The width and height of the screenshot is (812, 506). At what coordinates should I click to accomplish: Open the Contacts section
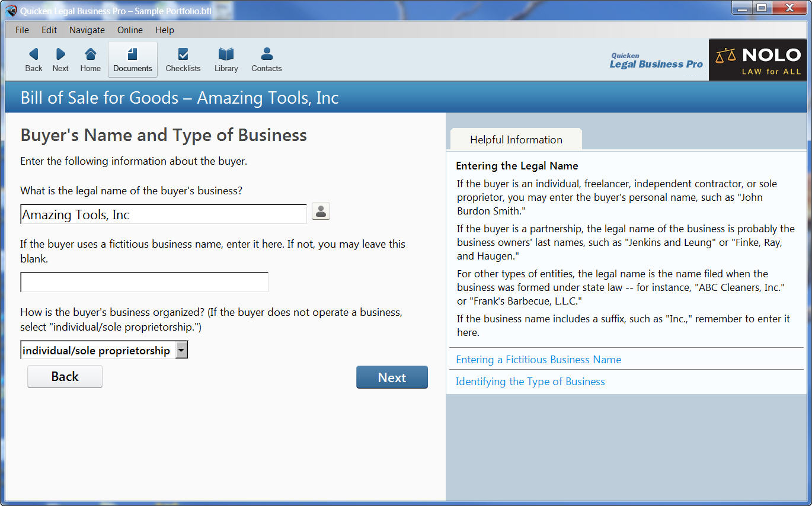tap(266, 59)
